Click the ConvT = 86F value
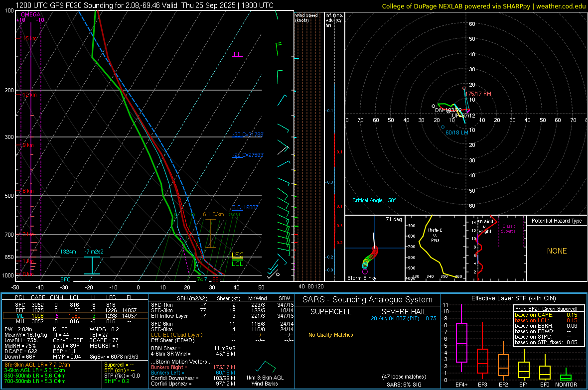Image resolution: width=588 pixels, height=390 pixels. pos(67,340)
